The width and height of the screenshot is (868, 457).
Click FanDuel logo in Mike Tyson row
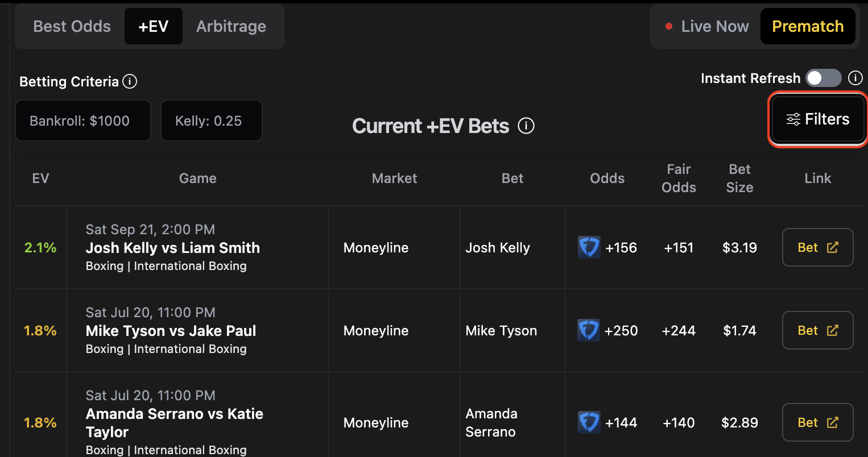tap(589, 330)
